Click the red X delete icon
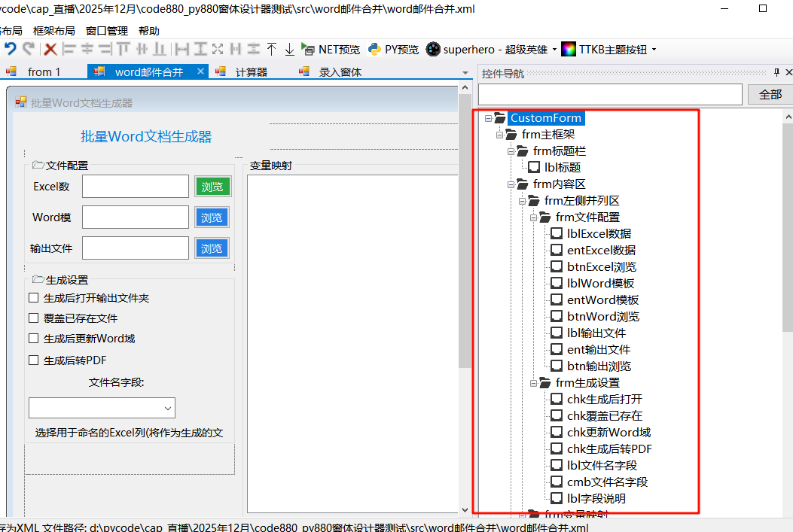793x532 pixels. 50,49
